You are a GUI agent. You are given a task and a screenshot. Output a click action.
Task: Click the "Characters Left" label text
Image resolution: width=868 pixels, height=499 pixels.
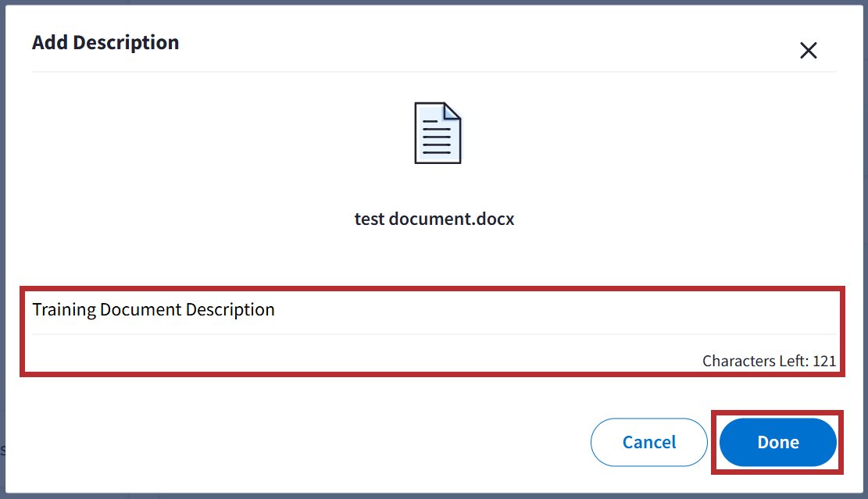coord(754,361)
